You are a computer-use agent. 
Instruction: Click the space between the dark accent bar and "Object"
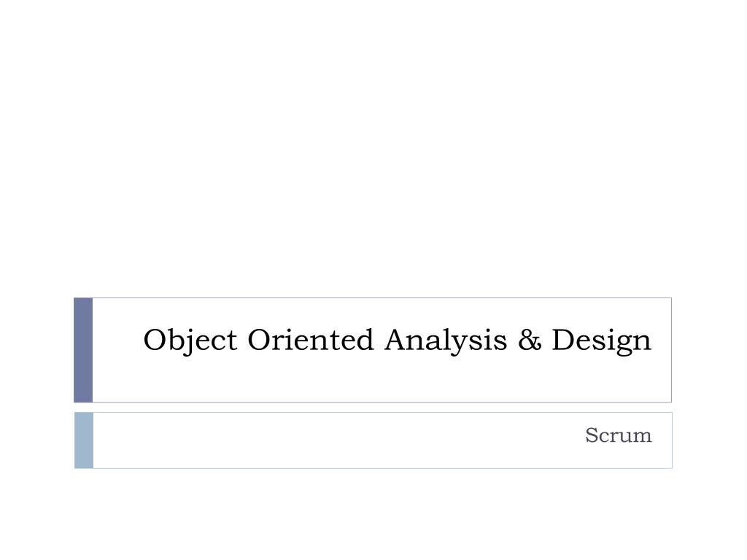point(117,340)
